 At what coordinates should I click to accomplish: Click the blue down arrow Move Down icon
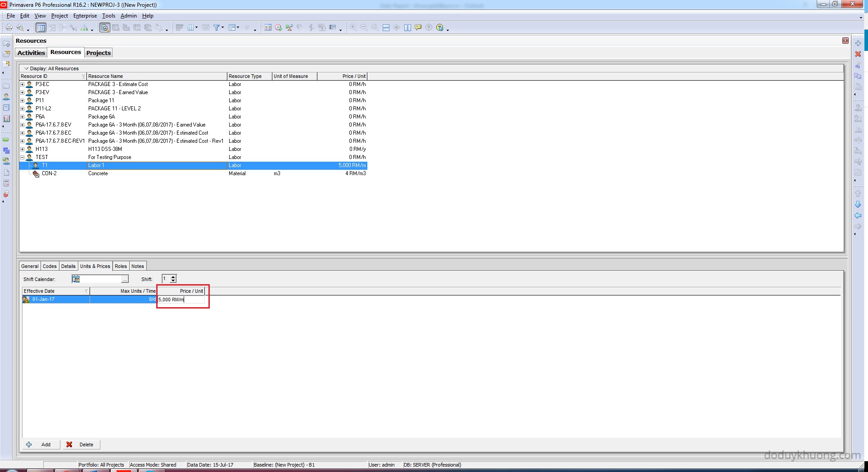pos(858,204)
